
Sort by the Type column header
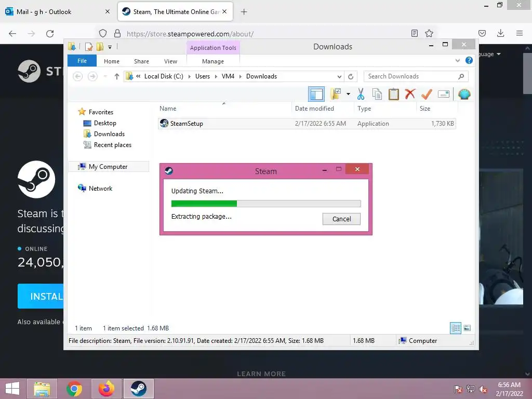[x=364, y=108]
